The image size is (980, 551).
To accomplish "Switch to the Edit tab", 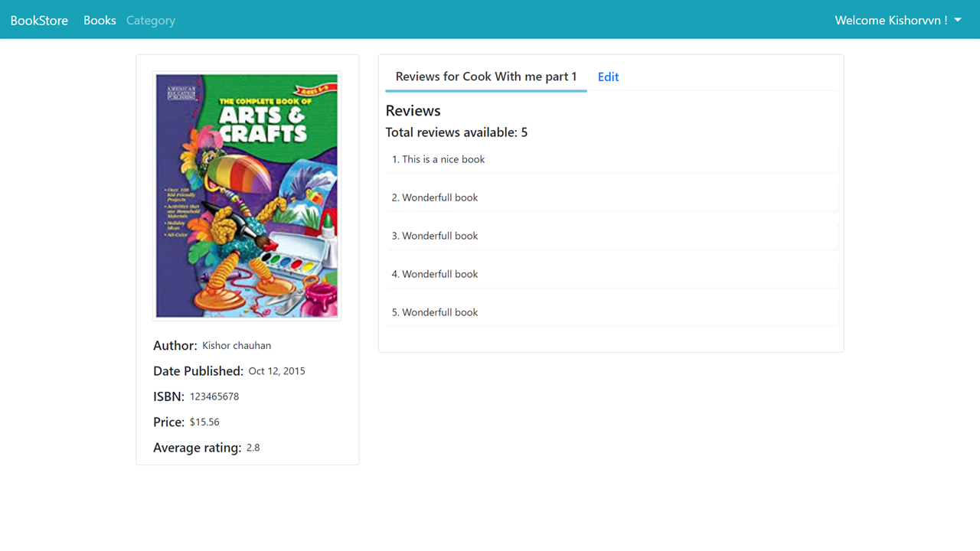I will click(x=608, y=77).
